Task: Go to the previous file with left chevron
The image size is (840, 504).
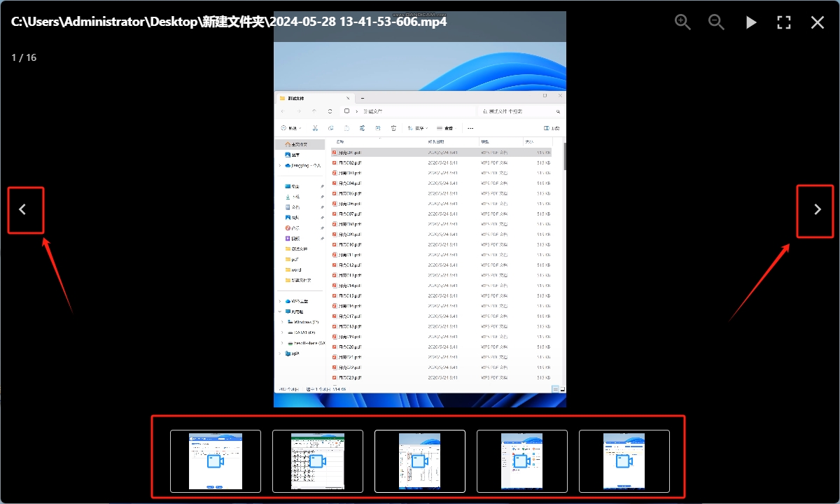Action: point(22,209)
